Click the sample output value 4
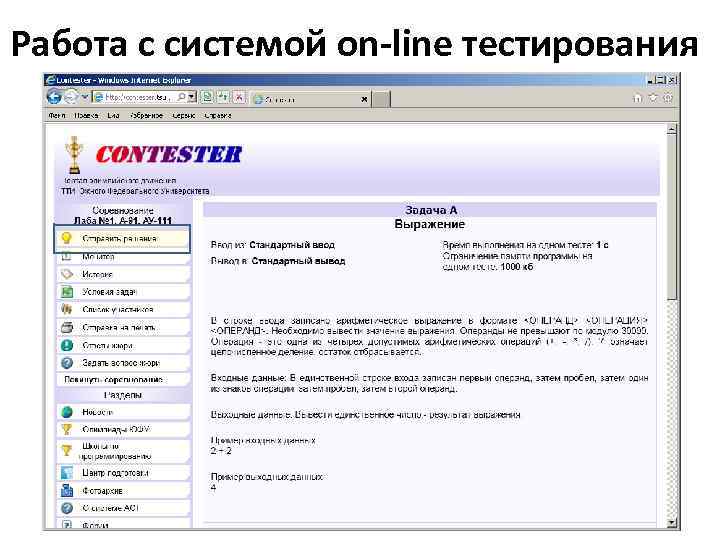This screenshot has height=540, width=720. pyautogui.click(x=214, y=488)
